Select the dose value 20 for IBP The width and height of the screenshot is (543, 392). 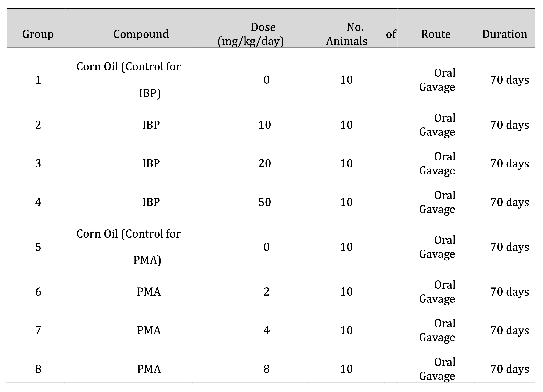[265, 163]
